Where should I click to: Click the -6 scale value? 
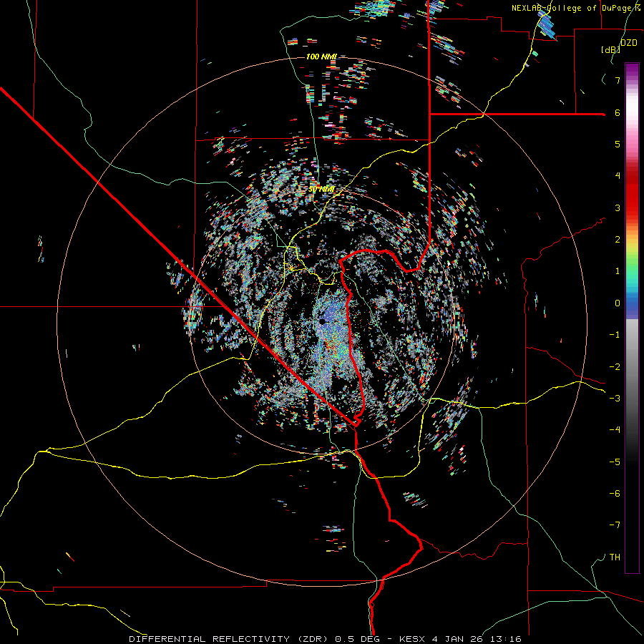click(x=615, y=494)
